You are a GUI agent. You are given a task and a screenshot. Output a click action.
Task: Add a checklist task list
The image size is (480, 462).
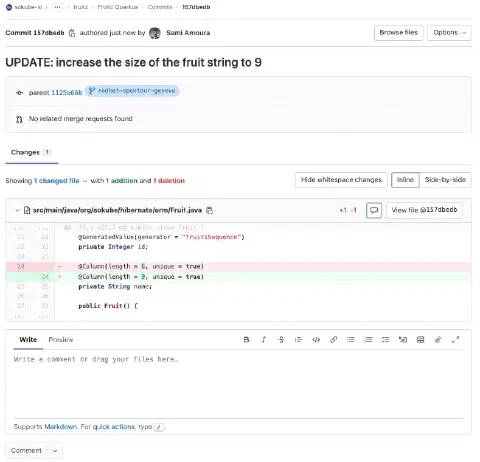click(386, 340)
